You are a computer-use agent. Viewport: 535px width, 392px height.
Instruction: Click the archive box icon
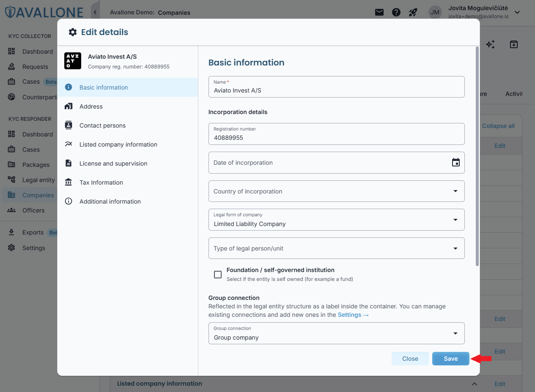pos(514,44)
